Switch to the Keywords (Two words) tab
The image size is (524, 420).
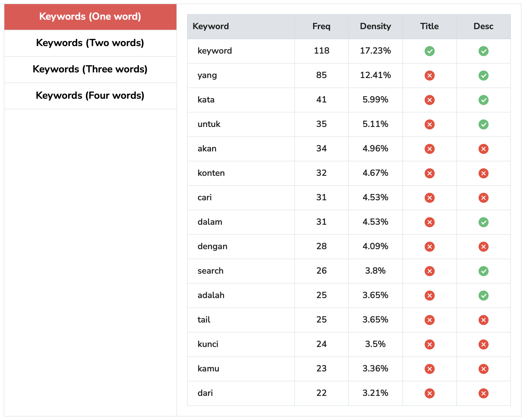point(90,43)
